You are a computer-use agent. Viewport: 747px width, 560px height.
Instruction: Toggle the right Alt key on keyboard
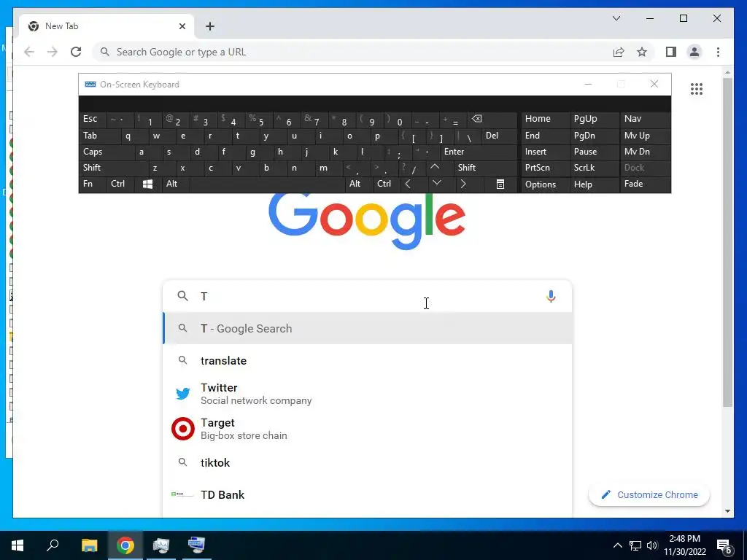click(x=358, y=184)
